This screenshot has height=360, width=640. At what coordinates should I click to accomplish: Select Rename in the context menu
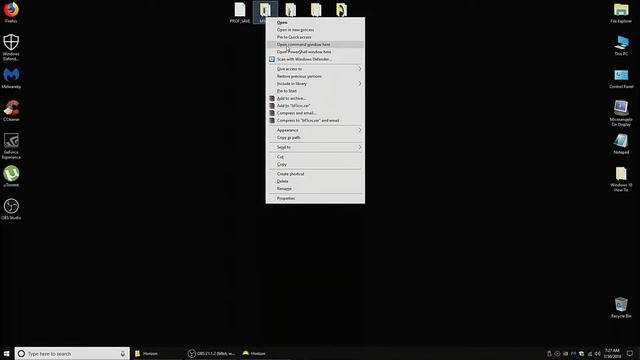click(x=315, y=189)
